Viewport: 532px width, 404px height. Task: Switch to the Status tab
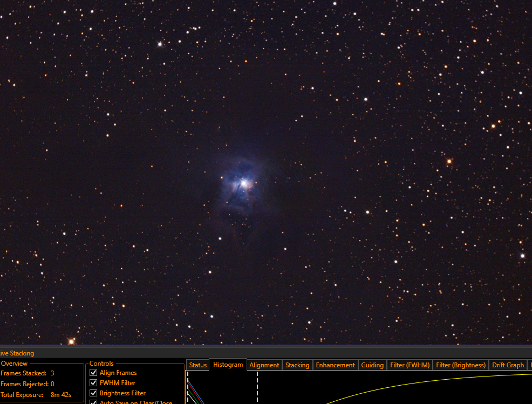(198, 365)
